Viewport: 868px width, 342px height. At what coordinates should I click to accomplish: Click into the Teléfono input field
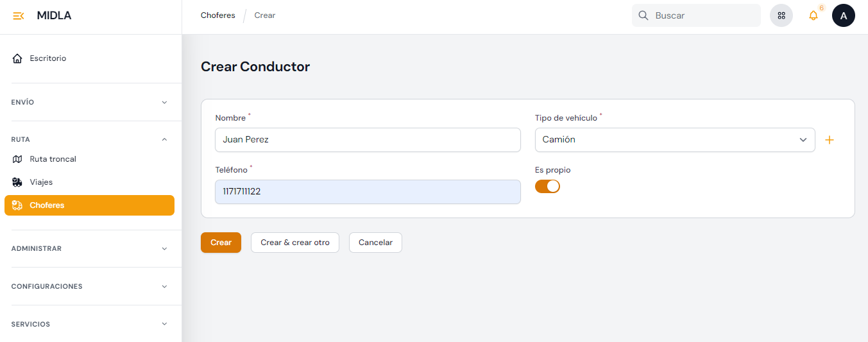(367, 192)
